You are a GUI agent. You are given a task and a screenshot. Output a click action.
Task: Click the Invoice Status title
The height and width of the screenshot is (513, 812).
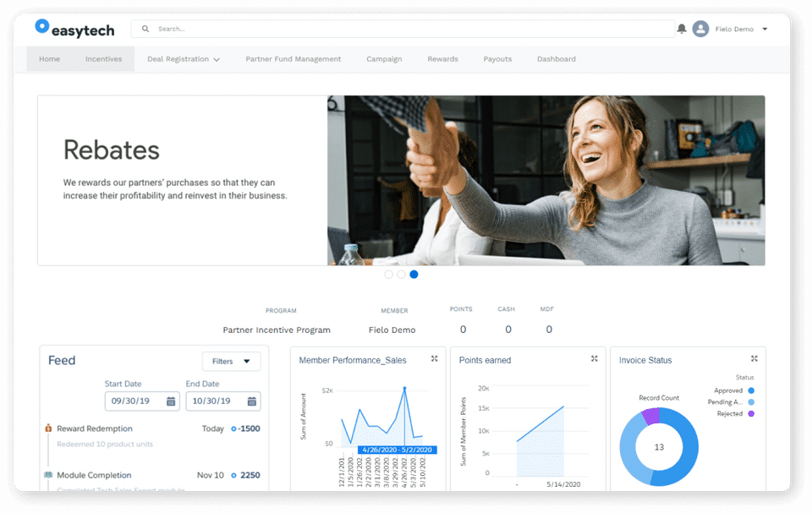(x=645, y=360)
